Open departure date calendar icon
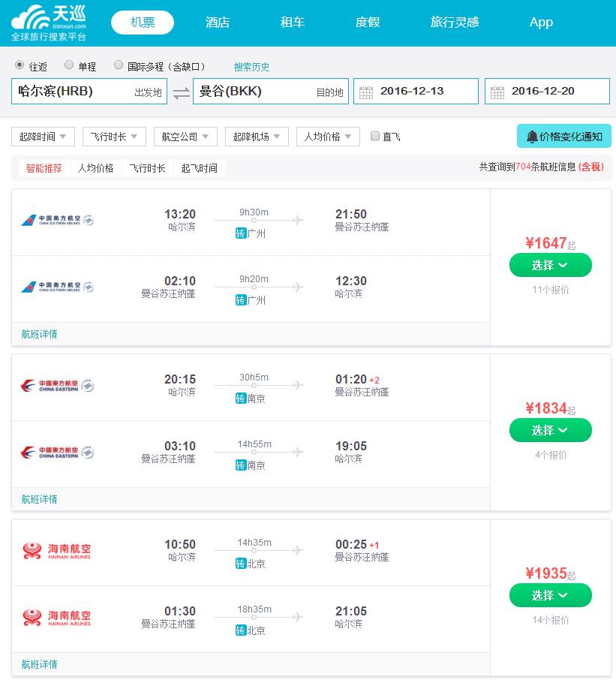The height and width of the screenshot is (680, 616). pos(366,92)
